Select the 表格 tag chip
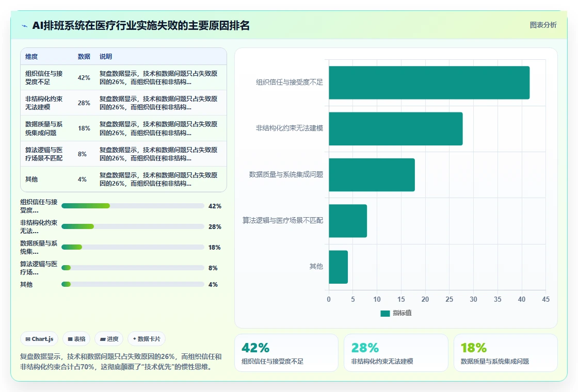 (x=76, y=339)
